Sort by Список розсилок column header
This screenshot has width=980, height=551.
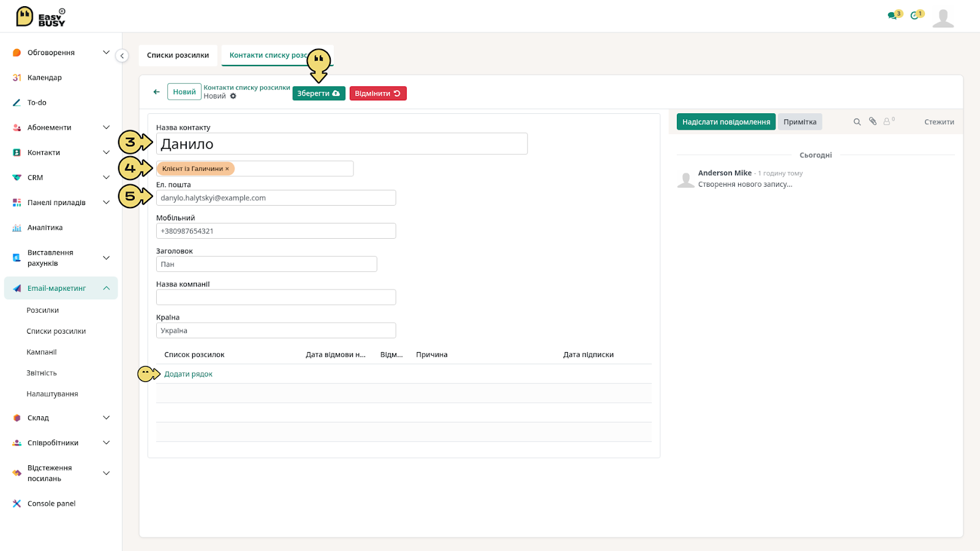[194, 354]
